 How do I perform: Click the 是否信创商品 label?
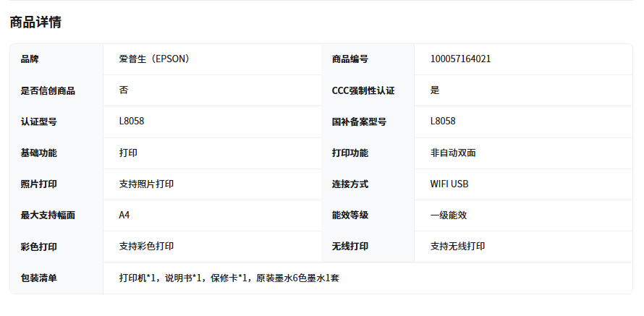coord(48,90)
